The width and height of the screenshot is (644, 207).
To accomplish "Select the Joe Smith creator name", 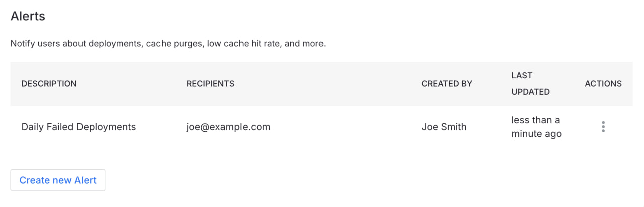I will pyautogui.click(x=444, y=127).
